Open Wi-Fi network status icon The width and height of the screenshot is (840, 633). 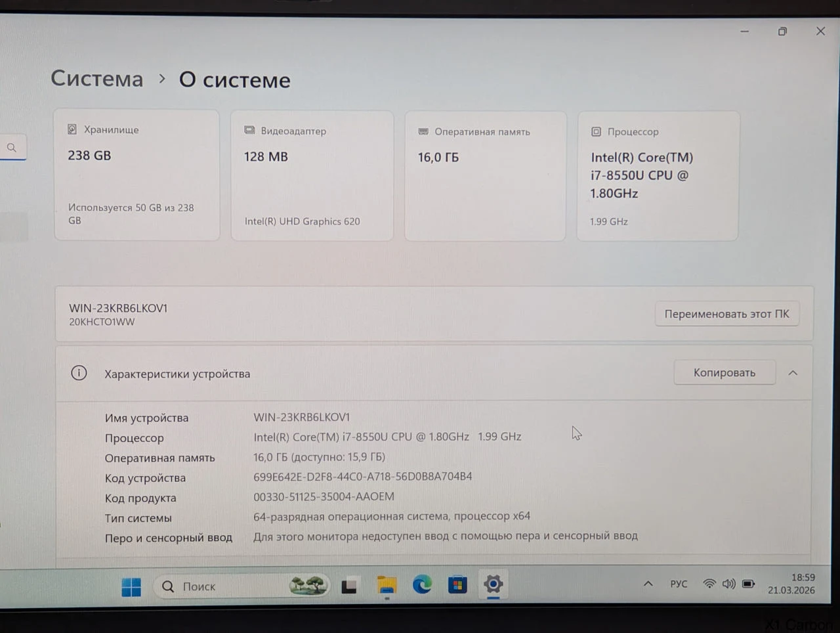709,584
